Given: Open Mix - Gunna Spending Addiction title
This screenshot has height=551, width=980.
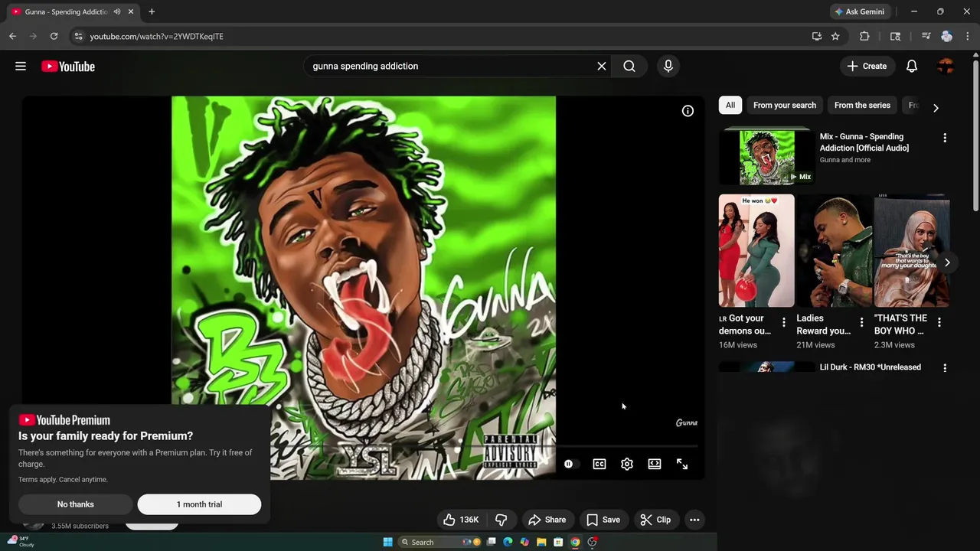Looking at the screenshot, I should pyautogui.click(x=864, y=142).
